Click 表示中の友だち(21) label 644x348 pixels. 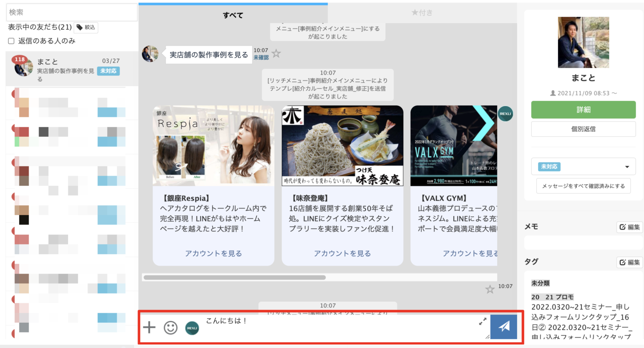(40, 27)
